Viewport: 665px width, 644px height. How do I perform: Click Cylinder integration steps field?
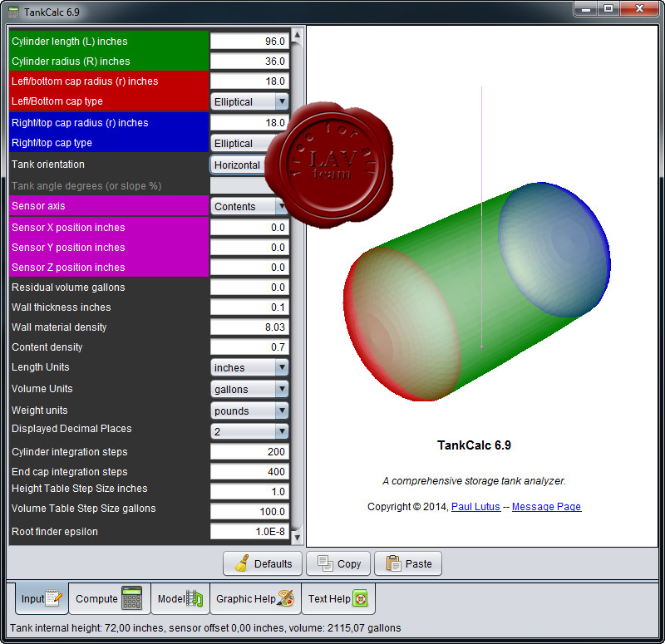(249, 451)
